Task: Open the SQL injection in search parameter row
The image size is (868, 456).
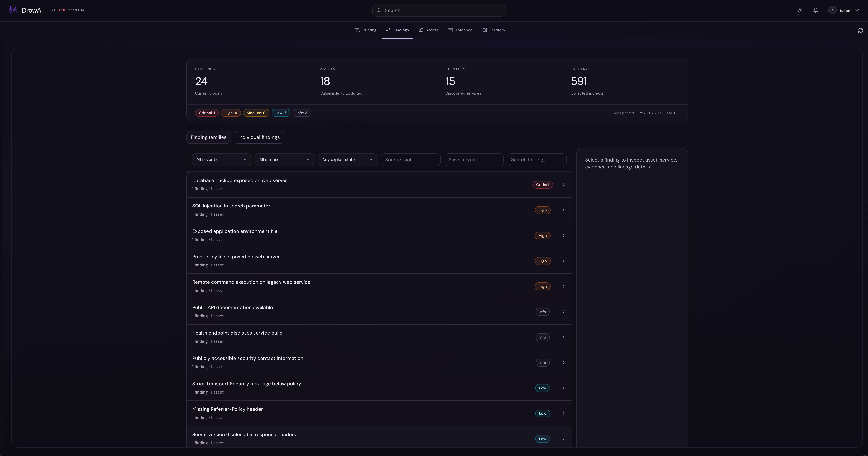Action: [379, 210]
